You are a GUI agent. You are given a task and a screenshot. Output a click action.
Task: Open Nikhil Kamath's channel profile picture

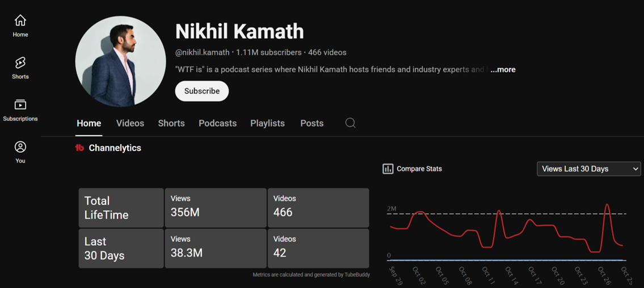(x=120, y=62)
